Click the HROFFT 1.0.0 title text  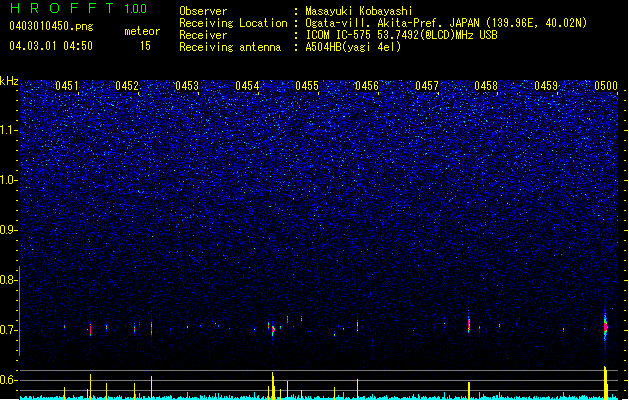click(x=79, y=8)
